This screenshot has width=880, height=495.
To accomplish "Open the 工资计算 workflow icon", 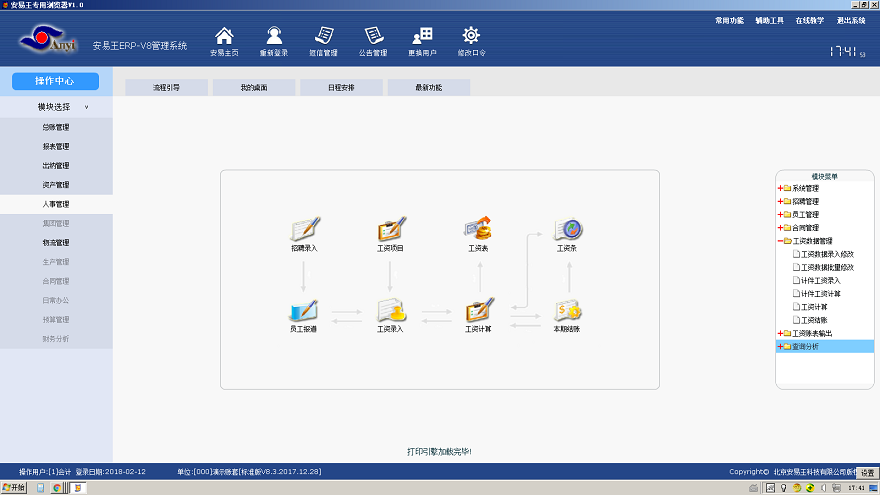I will [x=478, y=310].
